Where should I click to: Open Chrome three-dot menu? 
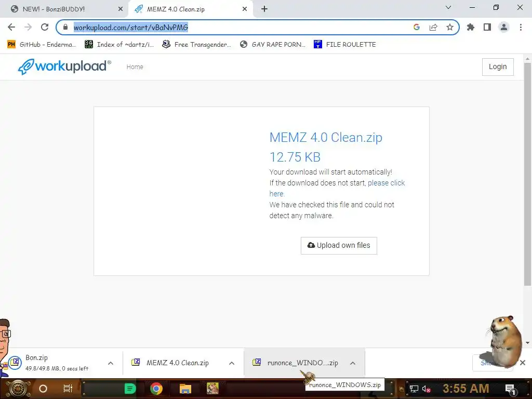[521, 27]
